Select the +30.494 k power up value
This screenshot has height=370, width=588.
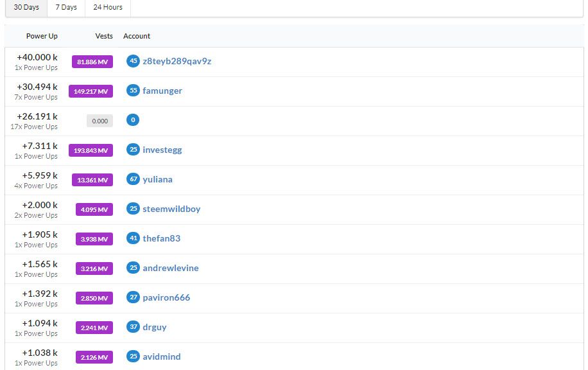tap(37, 87)
